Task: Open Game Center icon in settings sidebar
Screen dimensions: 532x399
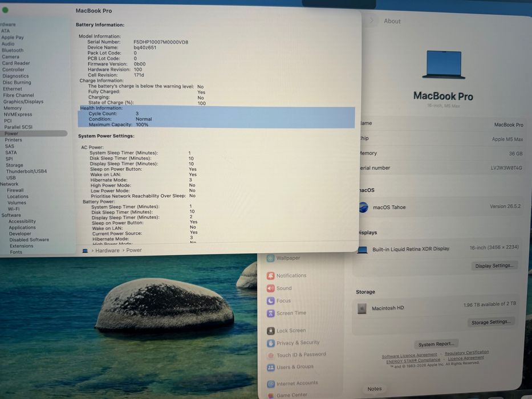Action: pyautogui.click(x=270, y=396)
